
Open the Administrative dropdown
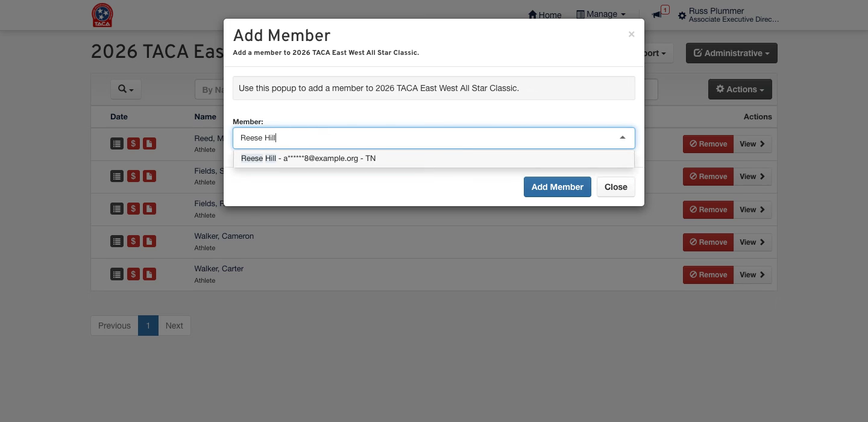[732, 53]
